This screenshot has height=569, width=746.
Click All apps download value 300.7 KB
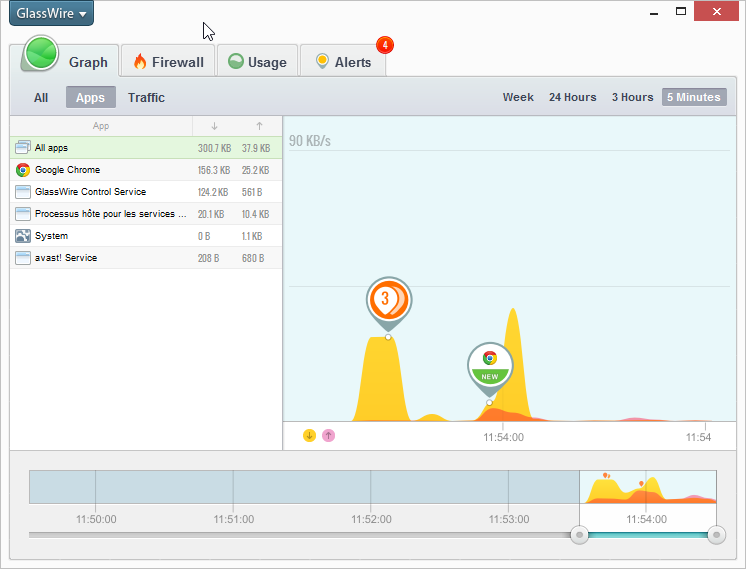pyautogui.click(x=215, y=148)
